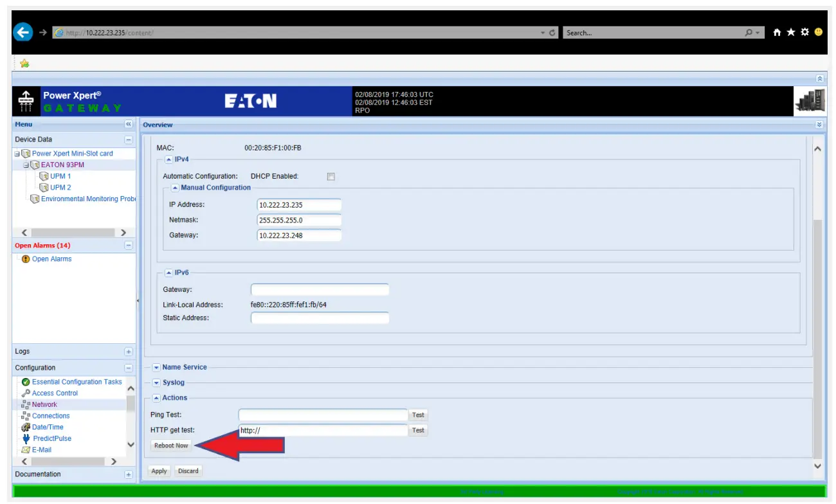
Task: Collapse the Open Alarms section
Action: coord(129,246)
